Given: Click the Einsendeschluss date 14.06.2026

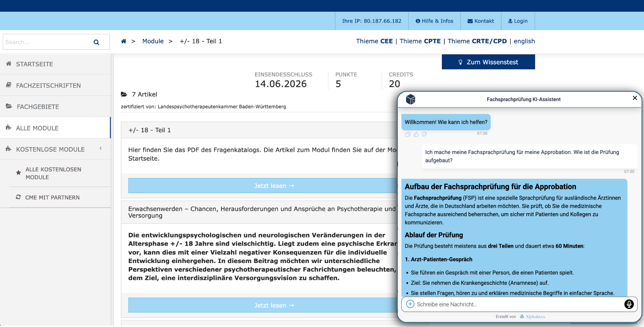Looking at the screenshot, I should click(x=281, y=84).
